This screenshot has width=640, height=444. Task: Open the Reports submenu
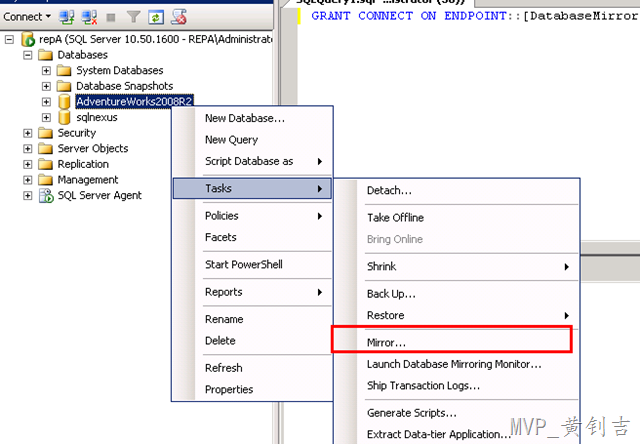point(252,292)
